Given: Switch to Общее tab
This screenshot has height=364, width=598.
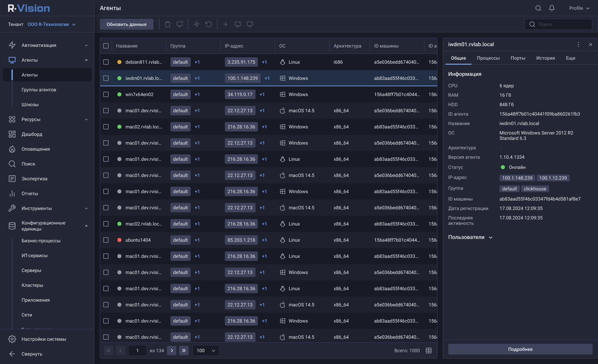Looking at the screenshot, I should [x=459, y=58].
